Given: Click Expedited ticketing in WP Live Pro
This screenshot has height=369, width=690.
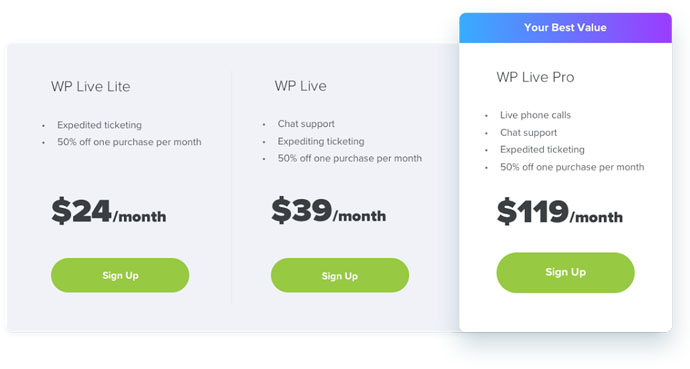Looking at the screenshot, I should [542, 150].
